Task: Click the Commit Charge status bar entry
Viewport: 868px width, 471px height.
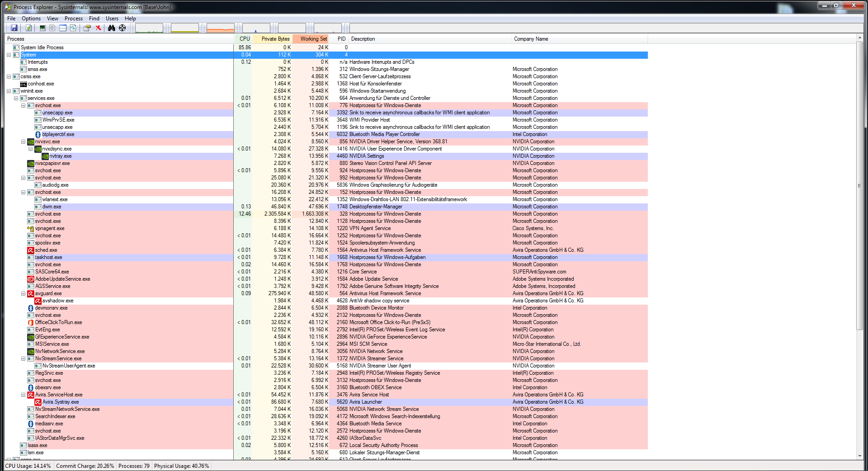Action: [x=85, y=466]
